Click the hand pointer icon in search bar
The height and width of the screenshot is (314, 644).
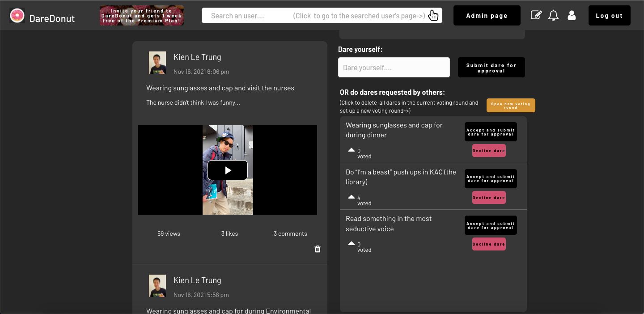pos(433,15)
